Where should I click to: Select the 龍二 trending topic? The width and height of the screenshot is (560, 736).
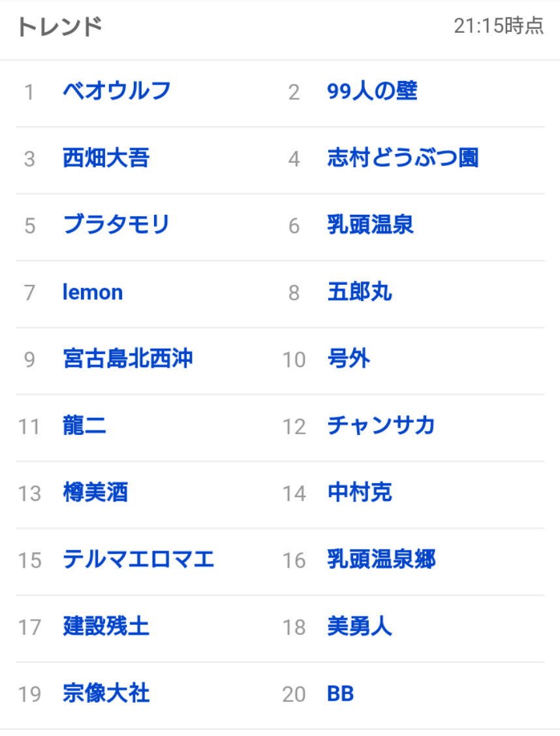(84, 426)
